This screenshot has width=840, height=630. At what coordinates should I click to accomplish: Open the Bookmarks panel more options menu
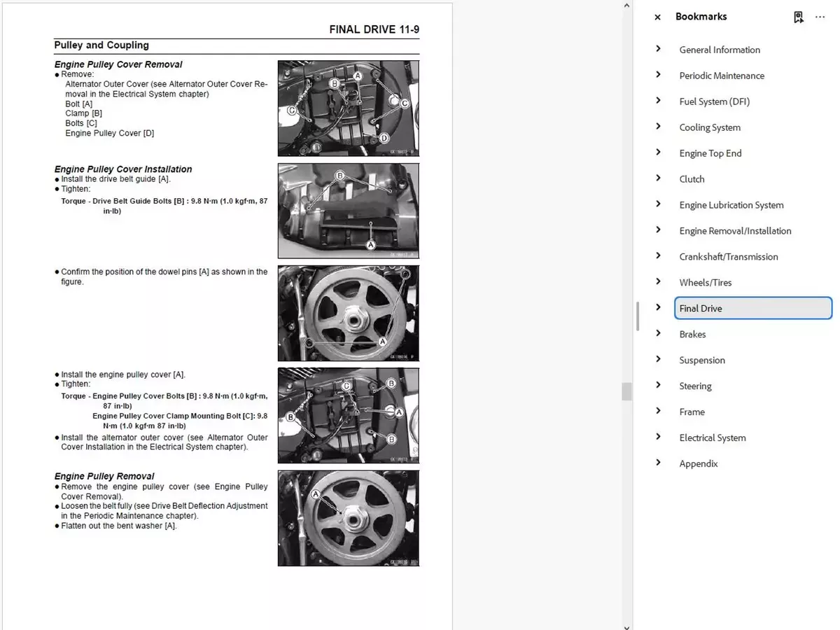point(820,17)
